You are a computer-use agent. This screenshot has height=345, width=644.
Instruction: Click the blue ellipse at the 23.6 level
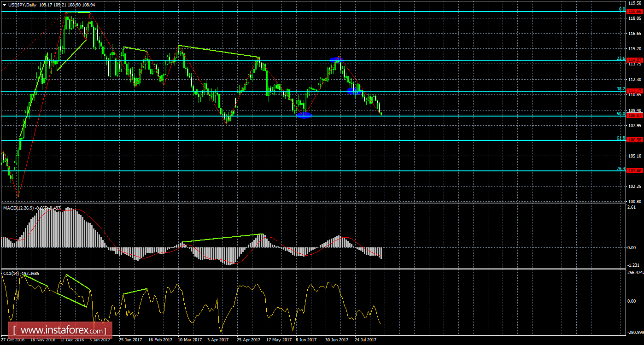coord(337,59)
